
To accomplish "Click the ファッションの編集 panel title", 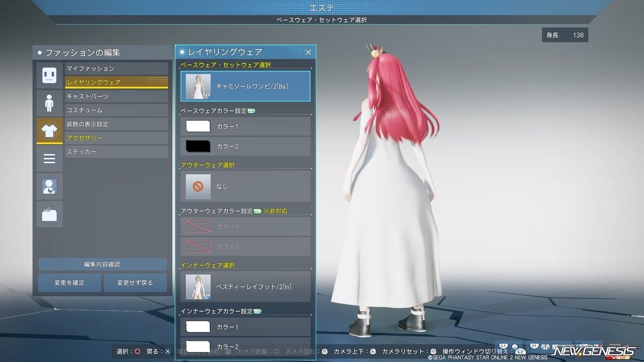I will (83, 53).
